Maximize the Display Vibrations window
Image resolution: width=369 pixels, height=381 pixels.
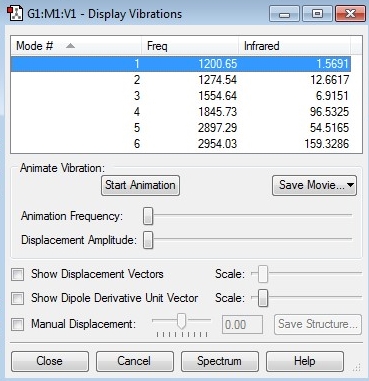click(317, 14)
